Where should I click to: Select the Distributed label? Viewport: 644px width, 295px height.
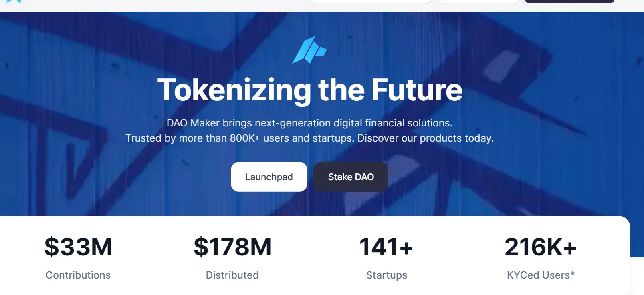pos(232,275)
